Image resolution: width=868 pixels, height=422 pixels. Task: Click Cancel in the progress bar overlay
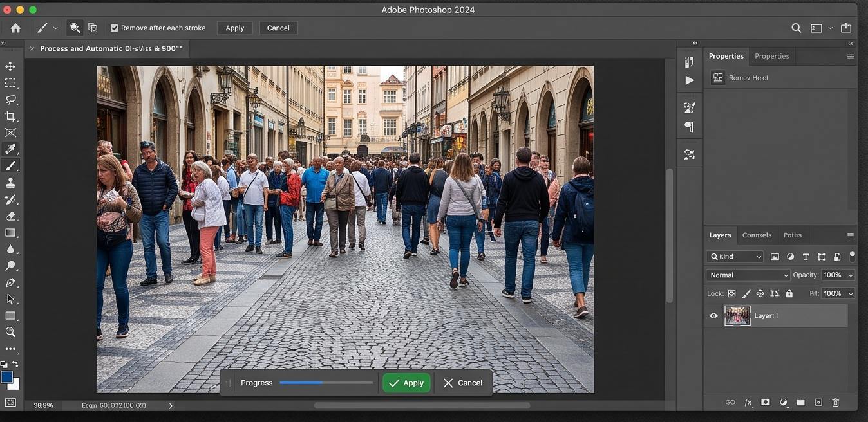coord(462,383)
